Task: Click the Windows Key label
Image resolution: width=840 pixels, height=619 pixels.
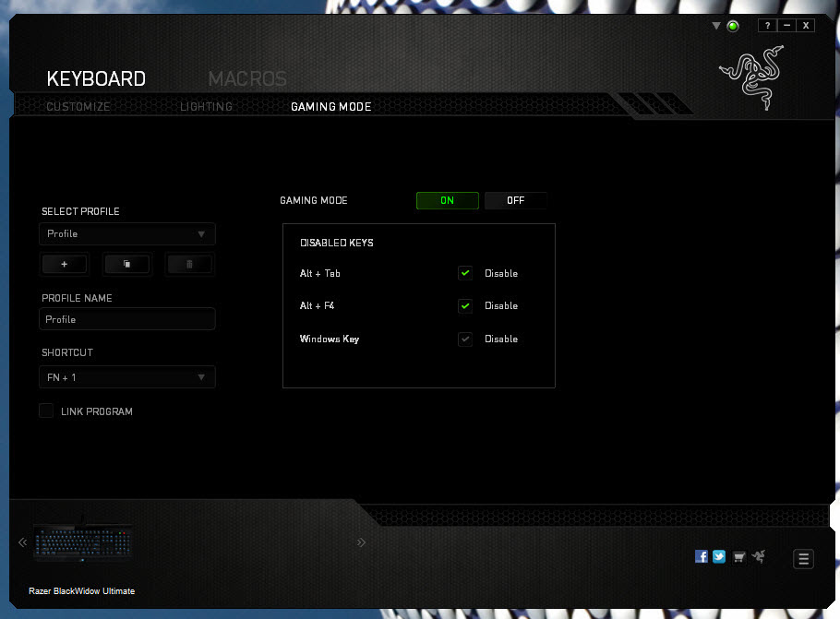Action: pyautogui.click(x=330, y=339)
